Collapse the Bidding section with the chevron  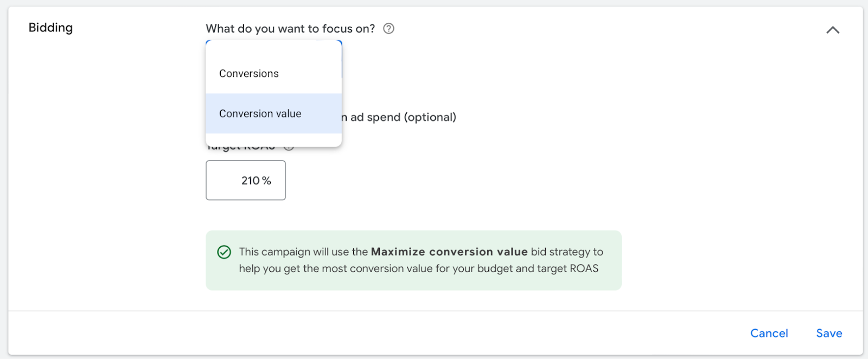coord(833,30)
